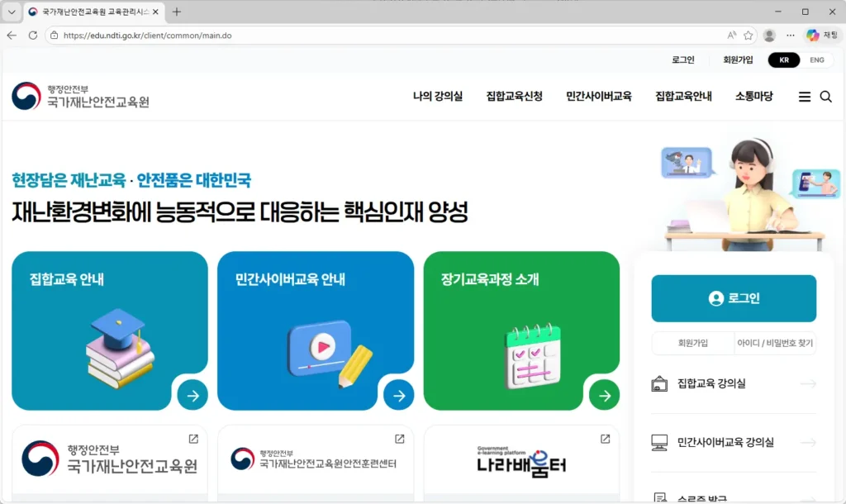
Task: Click the hamburger menu icon in the header
Action: 804,96
